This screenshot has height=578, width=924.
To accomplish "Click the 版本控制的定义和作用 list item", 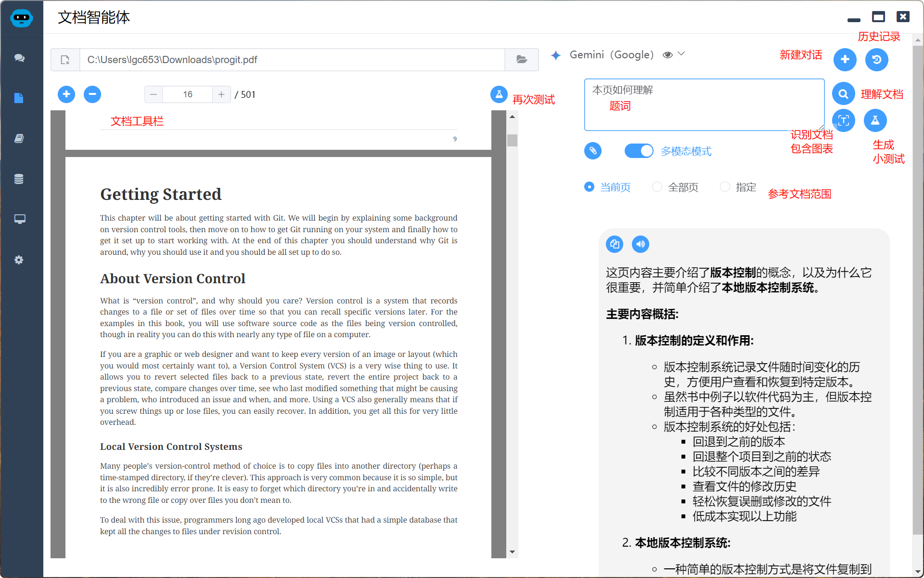I will [694, 341].
